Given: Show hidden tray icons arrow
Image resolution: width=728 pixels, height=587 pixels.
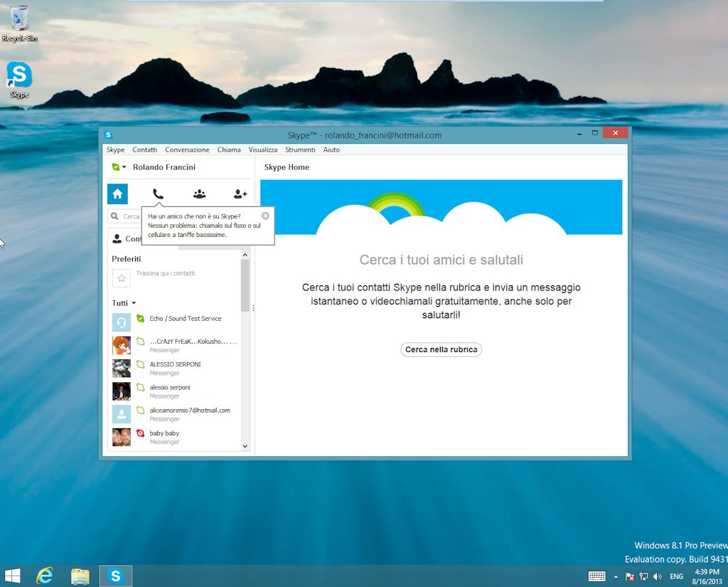Looking at the screenshot, I should pos(616,577).
